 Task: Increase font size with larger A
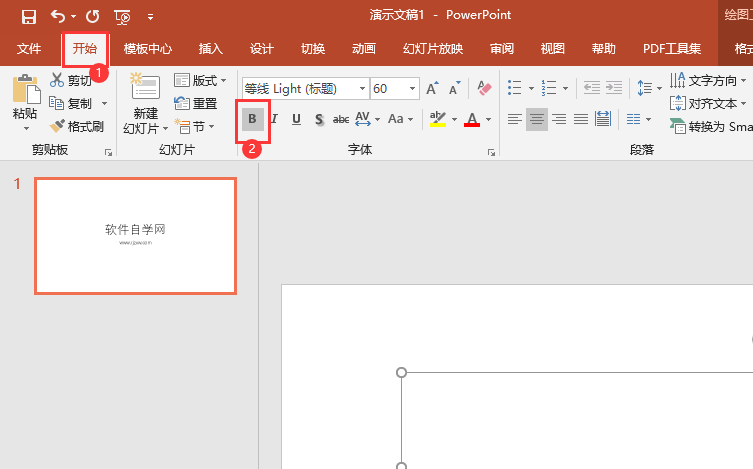pyautogui.click(x=432, y=88)
